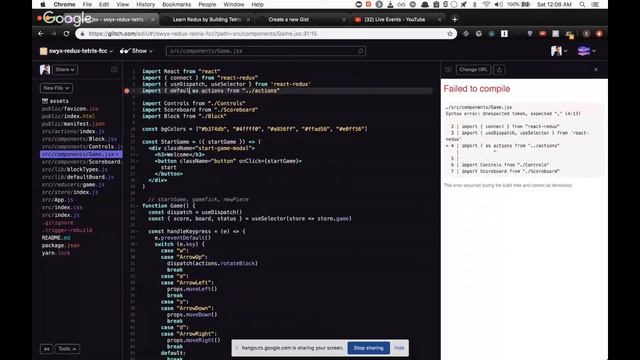Open src/components/Scoreboard file
The image size is (640, 360).
click(82, 162)
